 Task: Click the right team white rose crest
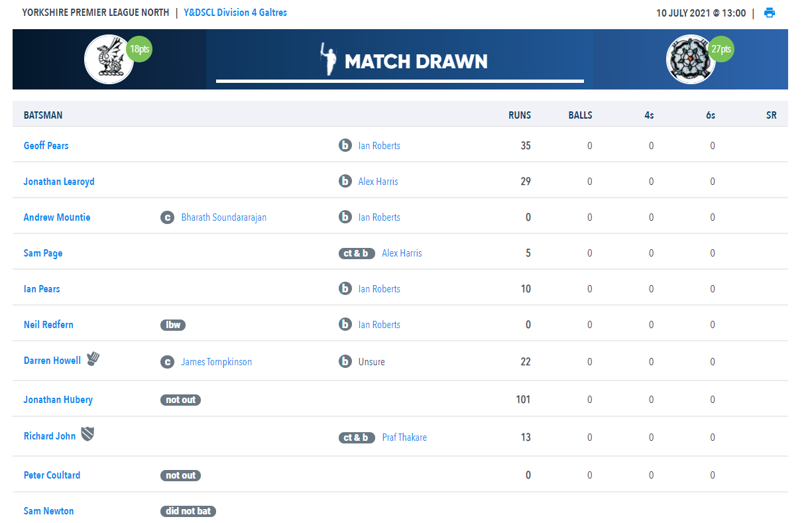[x=690, y=60]
